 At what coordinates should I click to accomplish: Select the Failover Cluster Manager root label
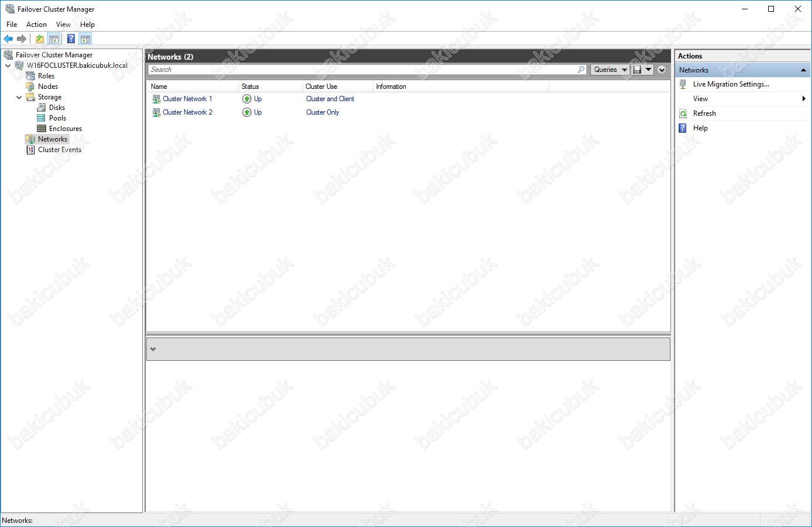pos(54,55)
